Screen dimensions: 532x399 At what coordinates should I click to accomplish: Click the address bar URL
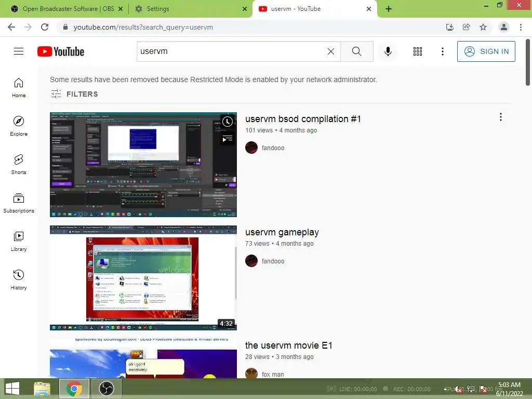coord(143,27)
